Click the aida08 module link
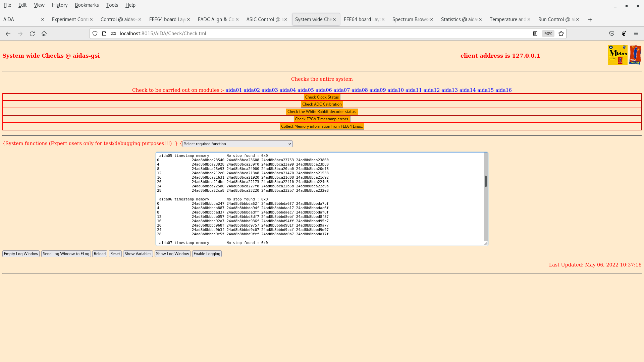The image size is (644, 362). coord(360,90)
